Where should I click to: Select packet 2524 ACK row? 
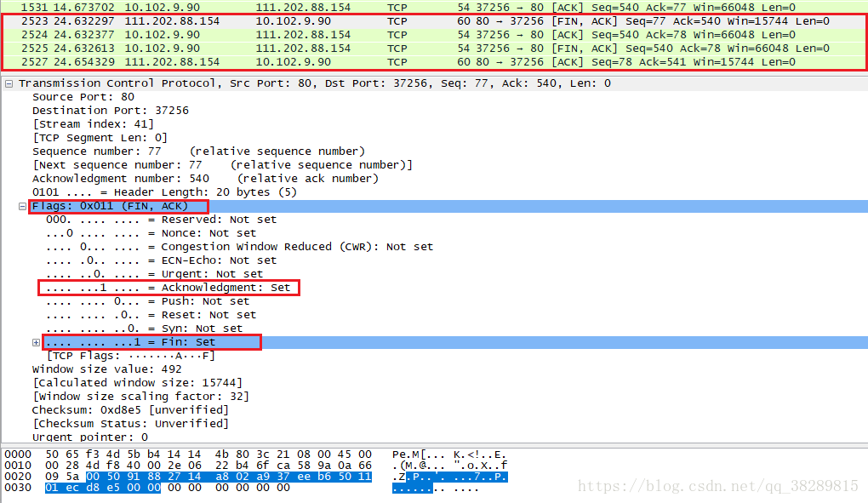pyautogui.click(x=434, y=35)
